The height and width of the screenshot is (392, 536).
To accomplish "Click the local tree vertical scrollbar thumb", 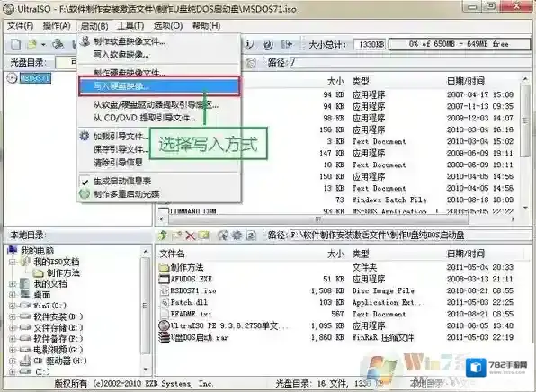I will point(146,306).
